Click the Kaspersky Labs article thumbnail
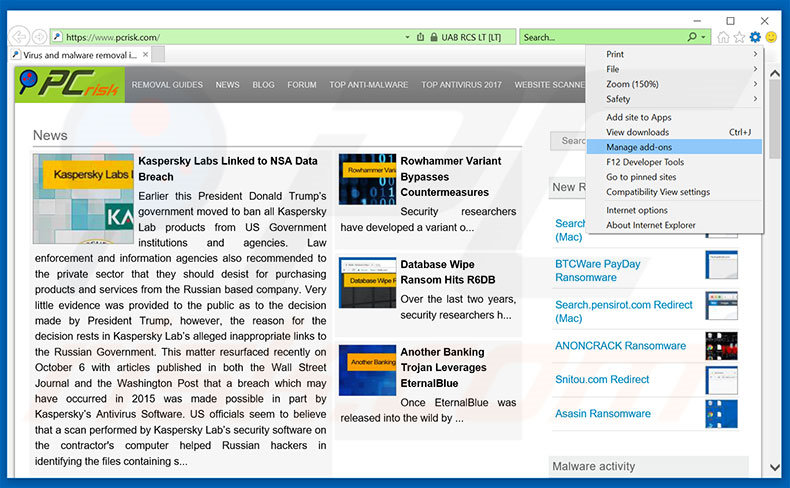This screenshot has width=790, height=488. pyautogui.click(x=83, y=199)
